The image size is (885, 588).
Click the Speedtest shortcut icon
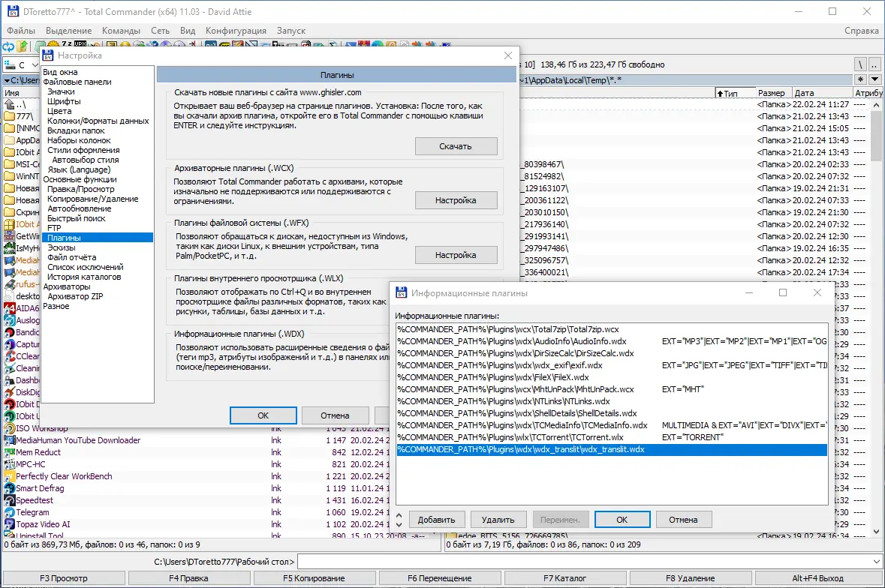click(x=9, y=500)
